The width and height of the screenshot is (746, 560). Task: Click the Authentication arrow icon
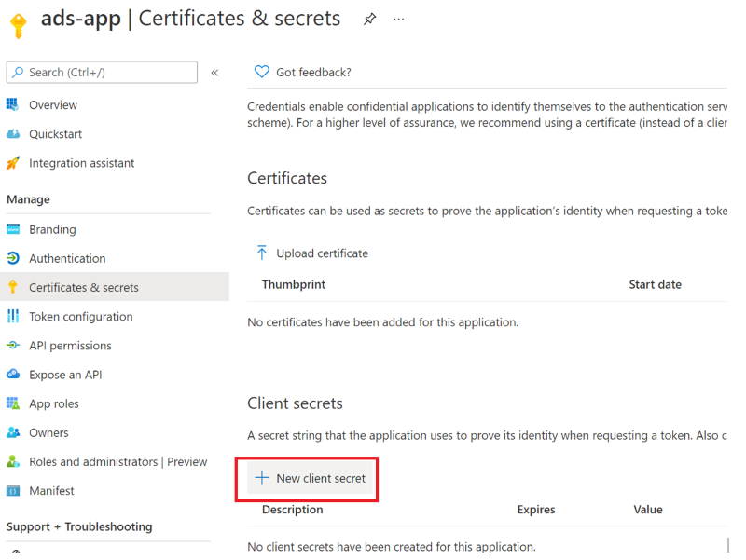click(x=13, y=258)
